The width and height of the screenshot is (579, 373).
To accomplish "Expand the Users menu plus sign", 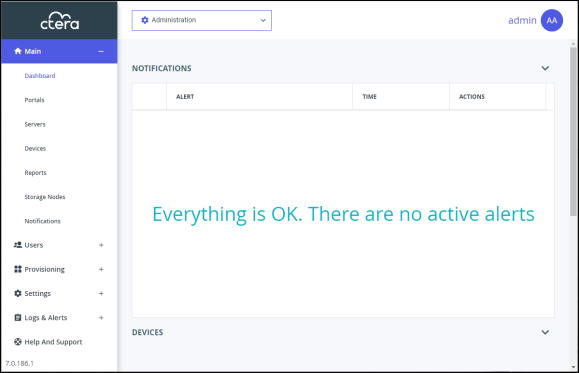I will (x=101, y=245).
